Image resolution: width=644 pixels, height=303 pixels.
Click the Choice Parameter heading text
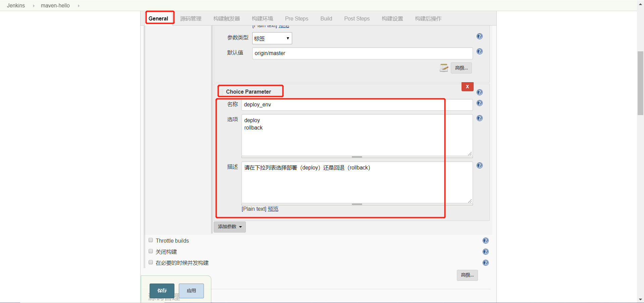pos(248,92)
